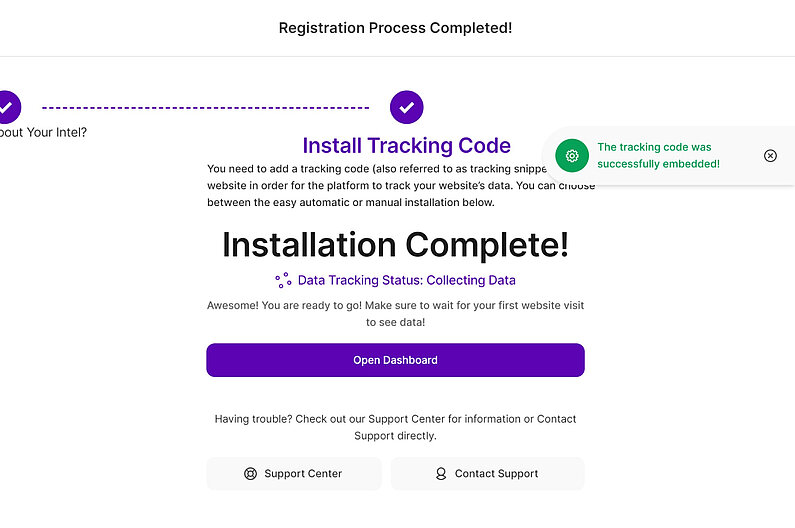Click the 'Awesome! You are ready to go' message

click(395, 313)
